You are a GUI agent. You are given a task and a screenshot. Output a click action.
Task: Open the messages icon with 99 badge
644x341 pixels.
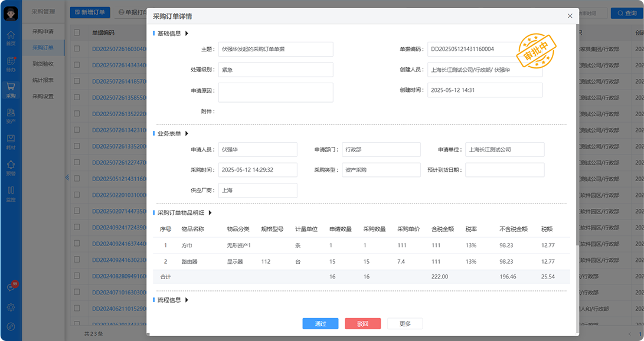11,287
